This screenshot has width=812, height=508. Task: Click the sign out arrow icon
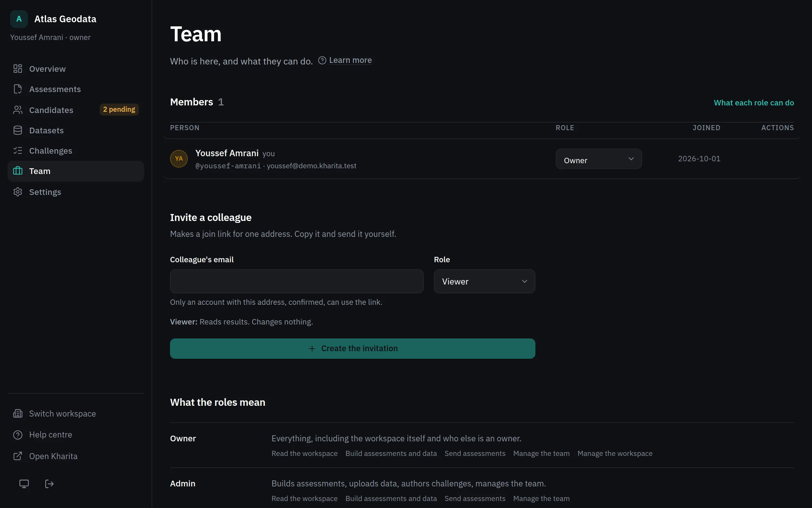[x=49, y=484]
